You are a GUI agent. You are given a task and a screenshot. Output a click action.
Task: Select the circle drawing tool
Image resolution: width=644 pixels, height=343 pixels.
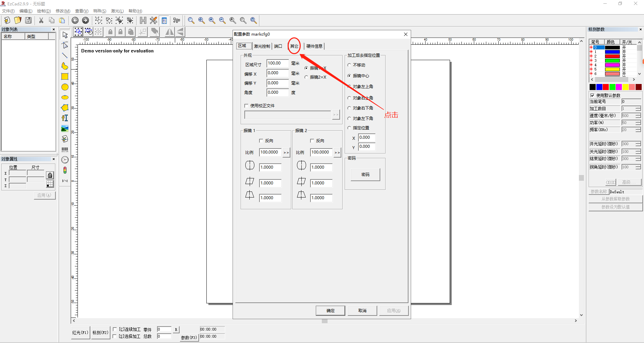pyautogui.click(x=65, y=87)
